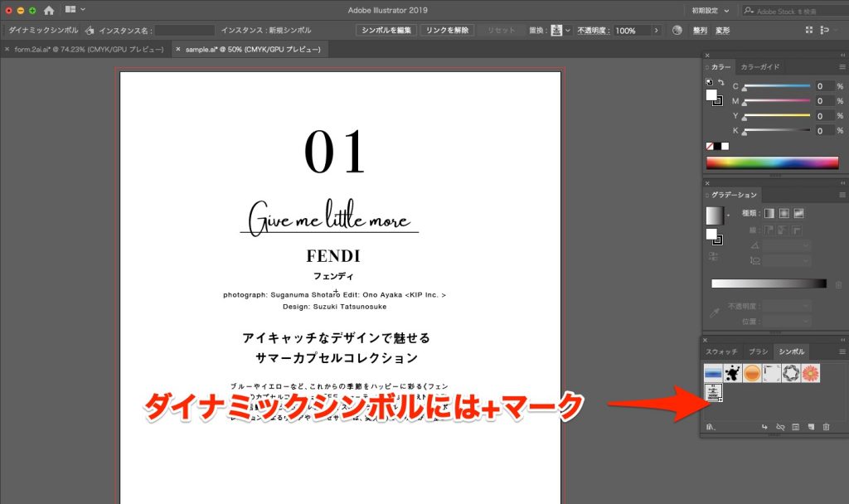Expand the opacity value arrow next to 100%
849x504 pixels.
(657, 31)
